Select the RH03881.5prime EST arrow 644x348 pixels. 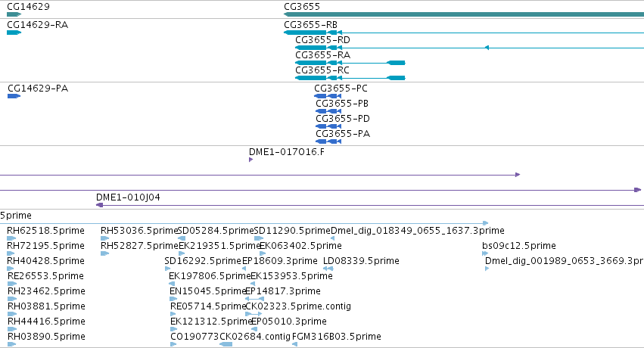(12, 314)
